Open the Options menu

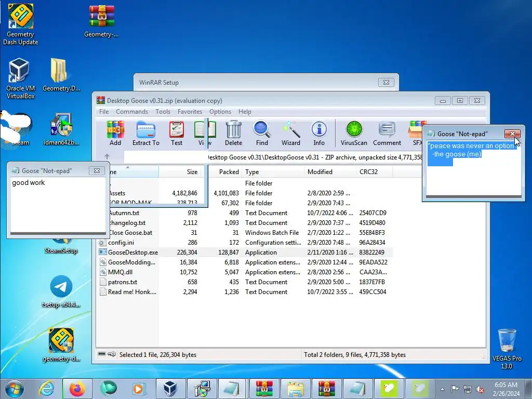coord(220,112)
